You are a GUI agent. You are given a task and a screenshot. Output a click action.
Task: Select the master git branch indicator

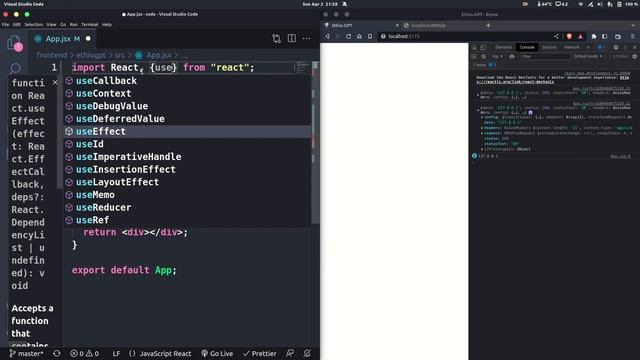coord(26,353)
